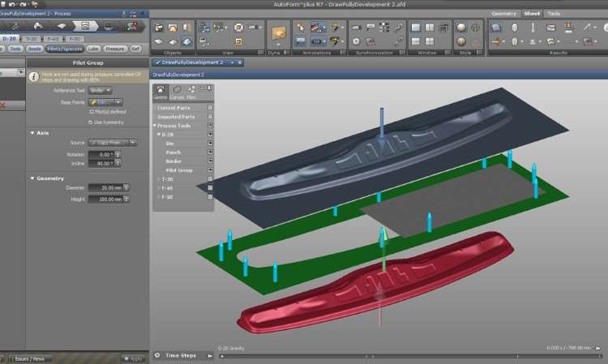Toggle visibility checkbox for Punch
The height and width of the screenshot is (364, 608).
(x=210, y=152)
